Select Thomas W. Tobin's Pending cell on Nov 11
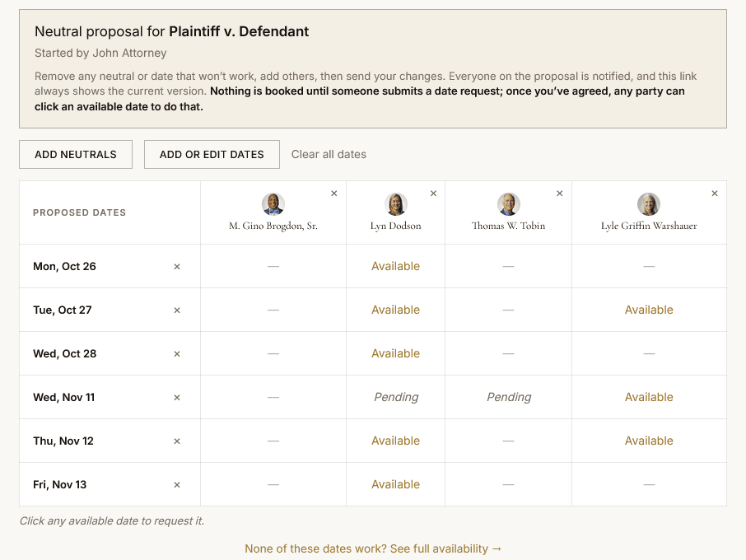Image resolution: width=746 pixels, height=560 pixels. point(509,397)
